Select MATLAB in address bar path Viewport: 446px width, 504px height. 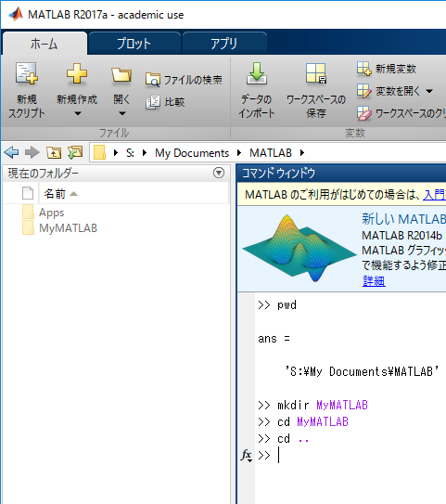click(x=271, y=152)
